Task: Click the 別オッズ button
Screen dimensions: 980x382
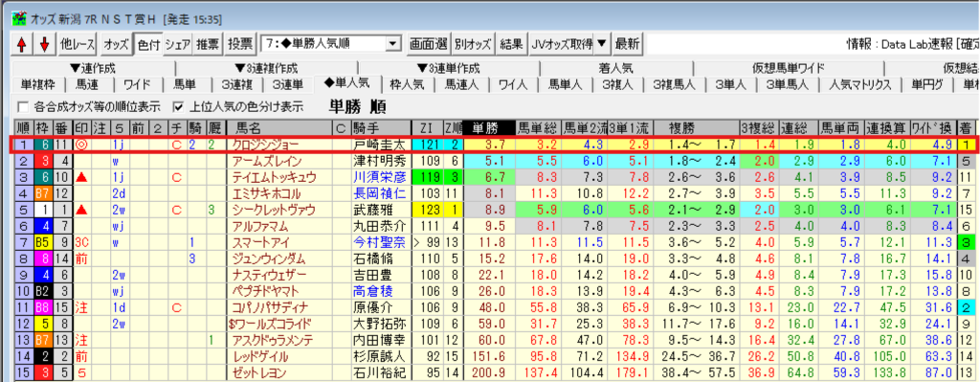Action: 473,44
